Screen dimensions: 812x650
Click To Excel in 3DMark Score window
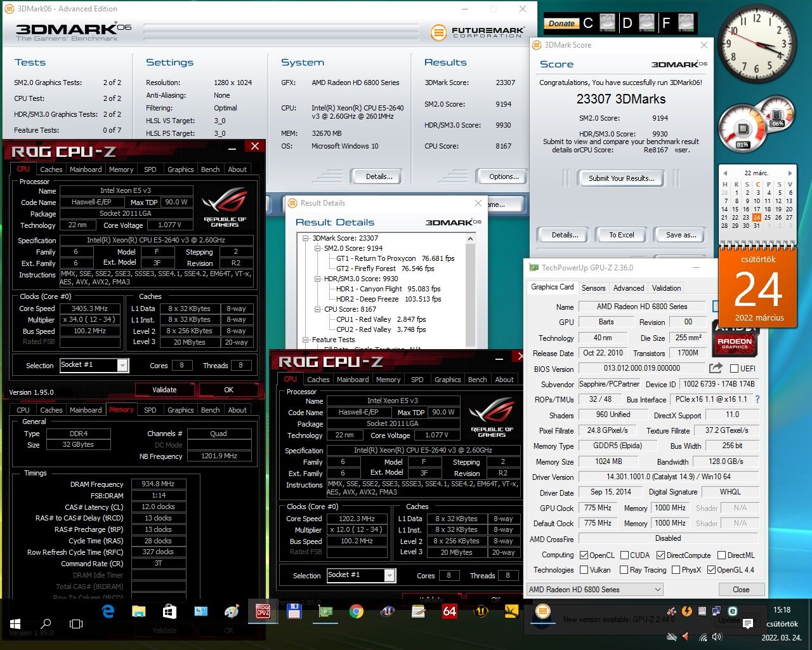(x=621, y=235)
